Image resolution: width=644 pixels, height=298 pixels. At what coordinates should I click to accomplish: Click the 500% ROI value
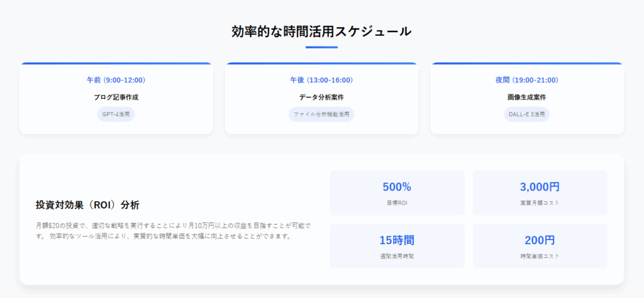[x=397, y=187]
